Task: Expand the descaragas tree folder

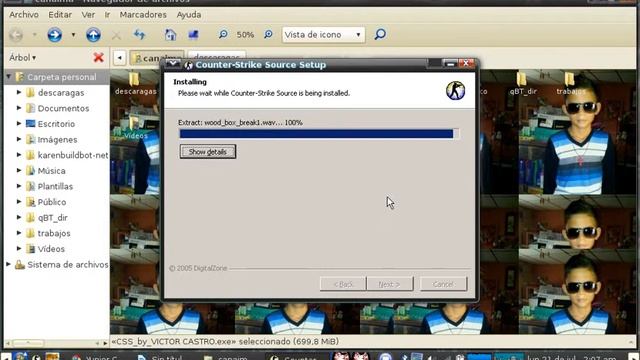Action: coord(19,93)
